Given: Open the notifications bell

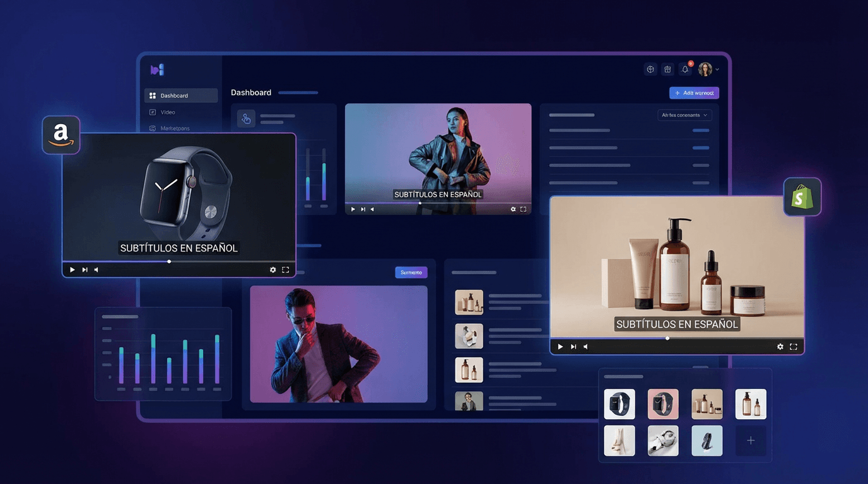Looking at the screenshot, I should click(x=685, y=69).
